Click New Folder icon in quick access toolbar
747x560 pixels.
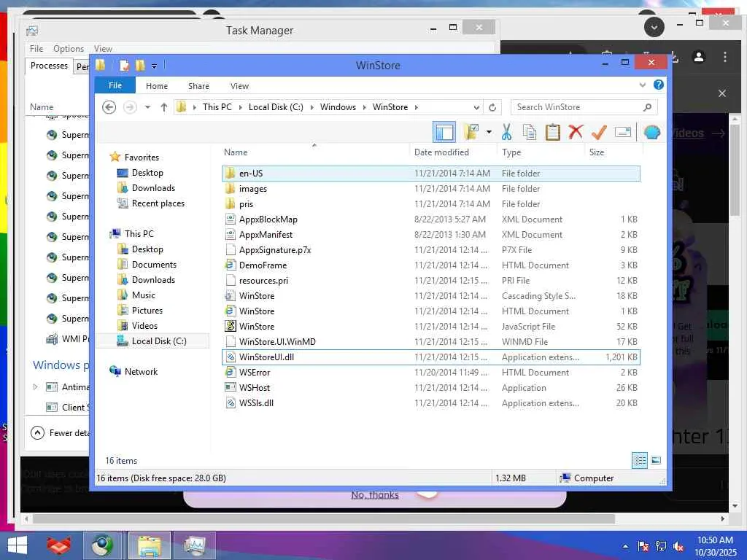[x=140, y=65]
